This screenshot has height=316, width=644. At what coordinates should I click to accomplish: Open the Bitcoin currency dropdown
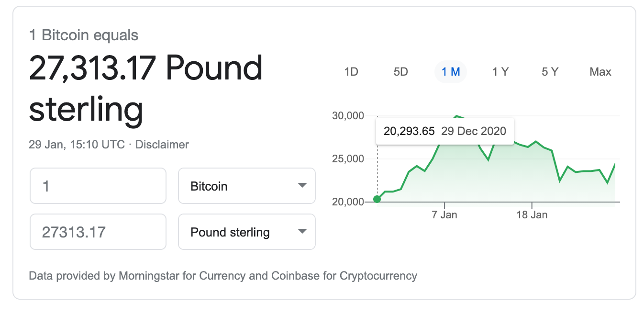tap(247, 186)
